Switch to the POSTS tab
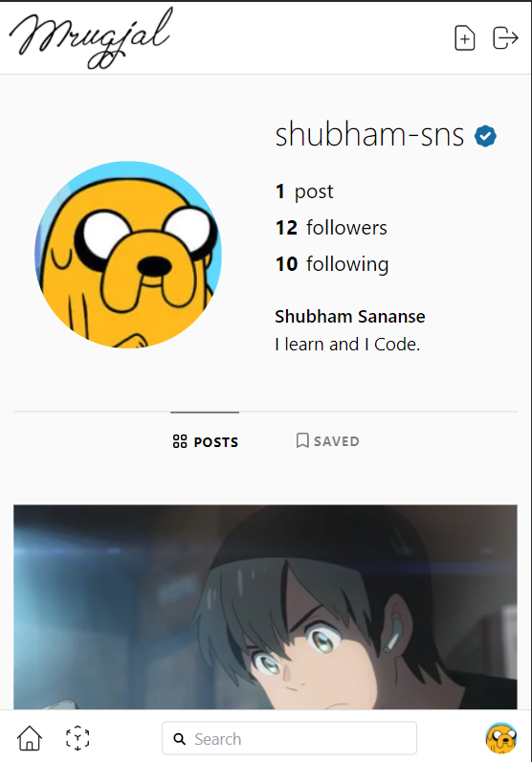Image resolution: width=532 pixels, height=762 pixels. tap(206, 441)
